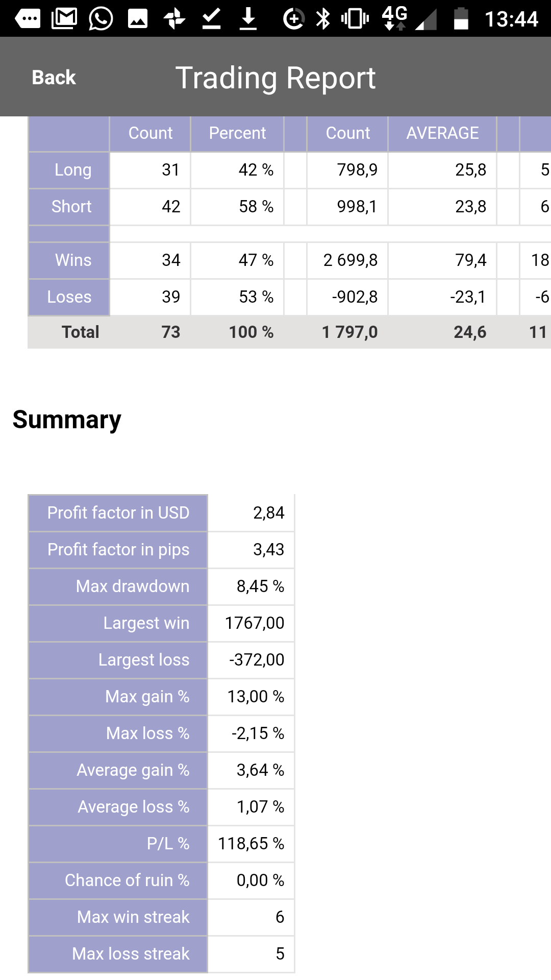
Task: Tap the task completed checkmark icon
Action: click(x=211, y=19)
